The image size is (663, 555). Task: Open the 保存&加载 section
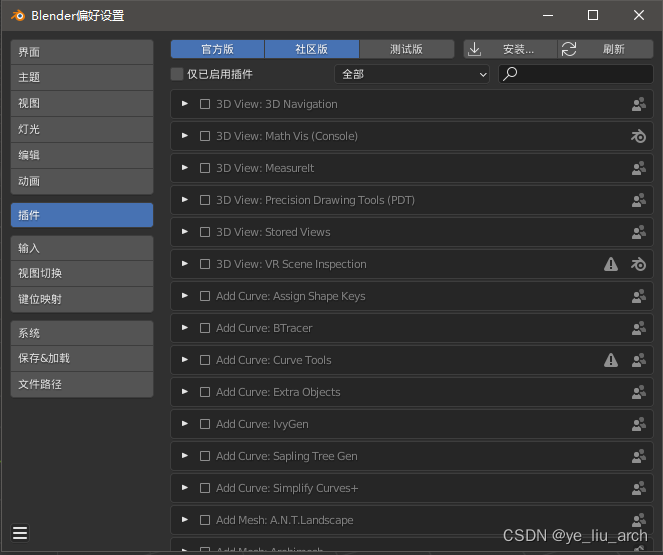click(x=82, y=358)
